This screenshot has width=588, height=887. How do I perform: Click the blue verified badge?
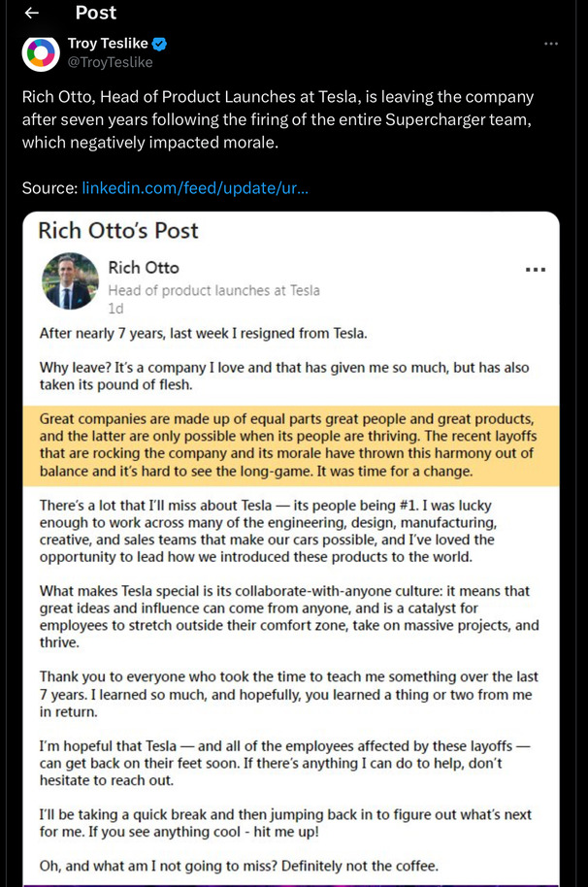click(160, 44)
